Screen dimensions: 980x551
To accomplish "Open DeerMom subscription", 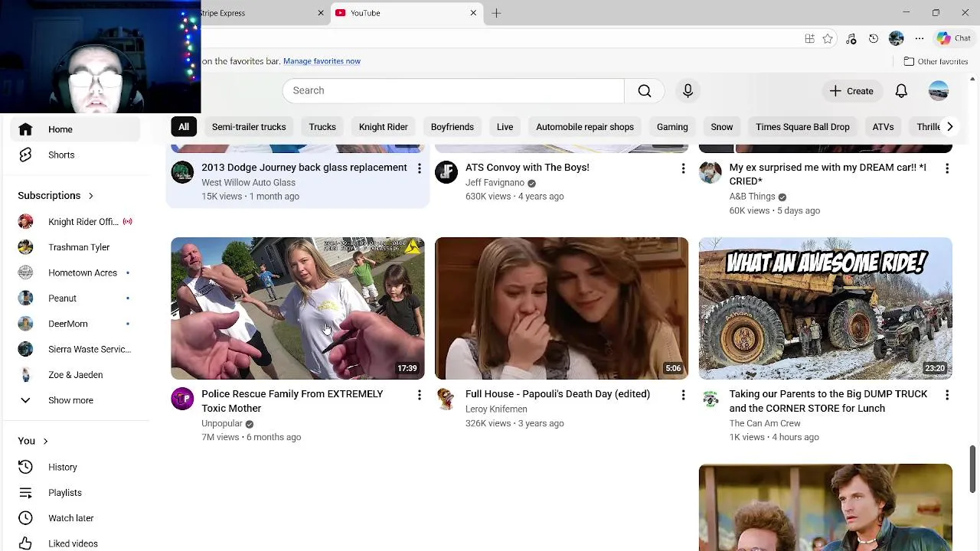I will pos(75,324).
